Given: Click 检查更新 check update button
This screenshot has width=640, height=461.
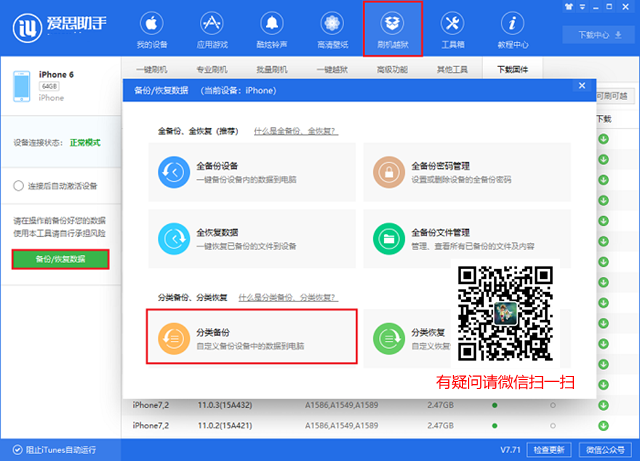Looking at the screenshot, I should 549,450.
